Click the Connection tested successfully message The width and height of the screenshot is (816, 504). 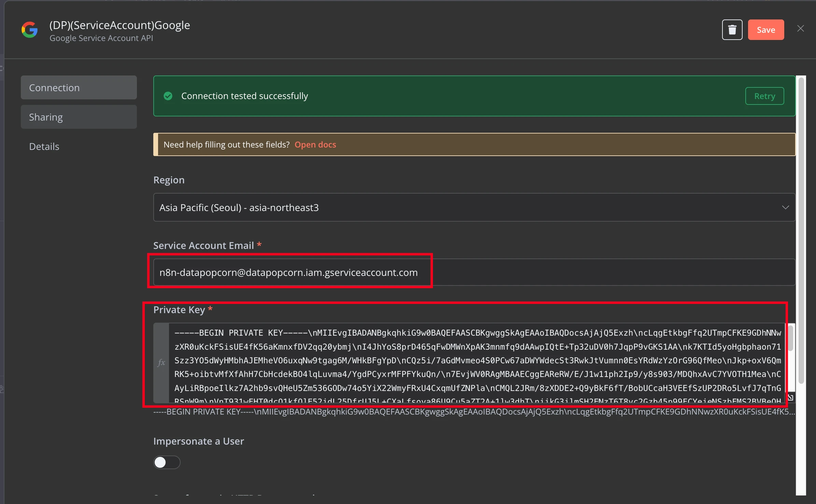pyautogui.click(x=244, y=96)
